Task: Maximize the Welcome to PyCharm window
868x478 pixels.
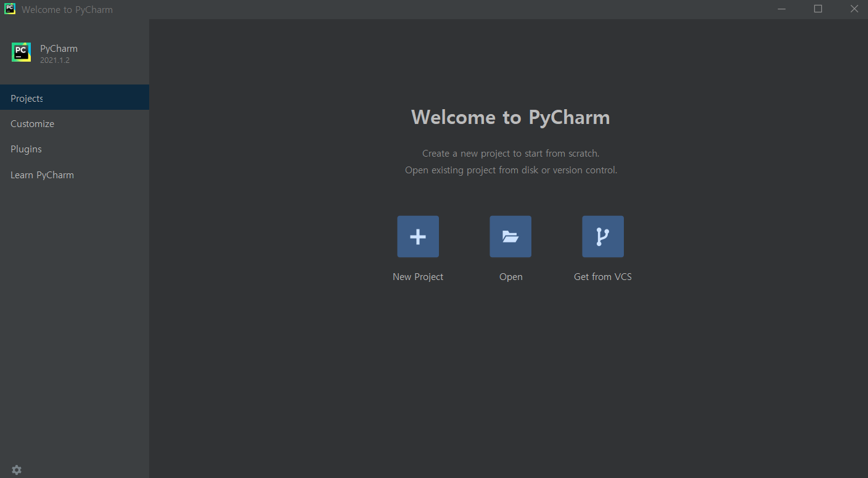Action: click(x=818, y=9)
